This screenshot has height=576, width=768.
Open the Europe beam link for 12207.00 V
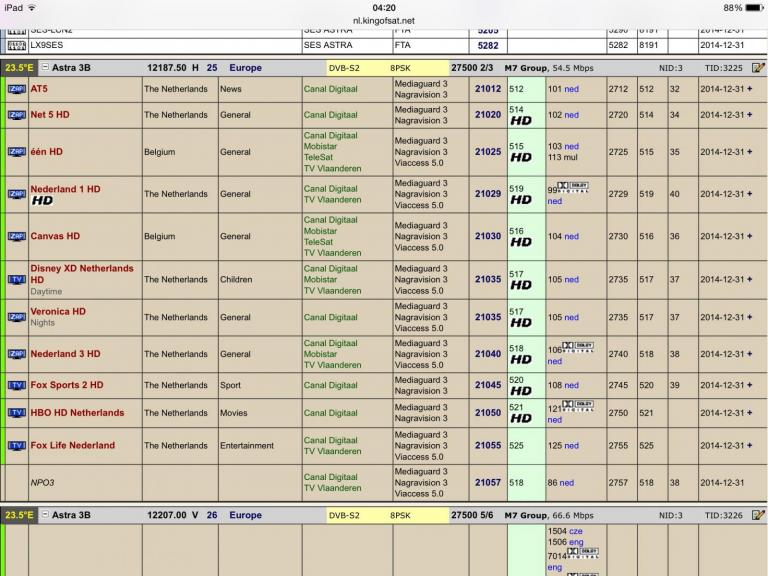click(245, 515)
